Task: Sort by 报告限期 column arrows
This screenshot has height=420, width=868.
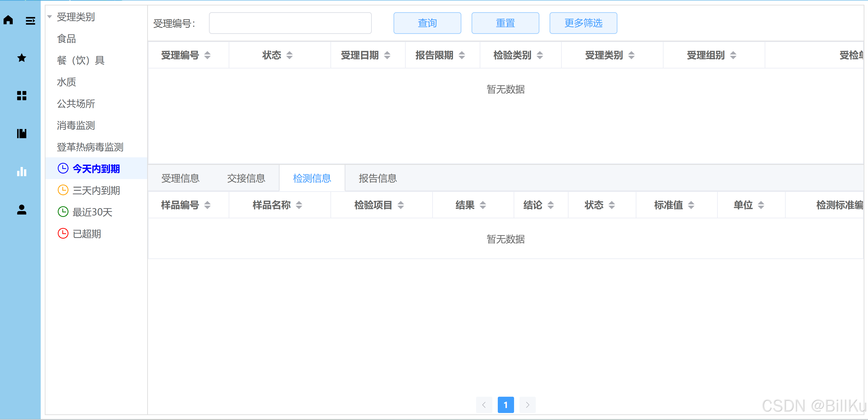Action: (x=462, y=55)
